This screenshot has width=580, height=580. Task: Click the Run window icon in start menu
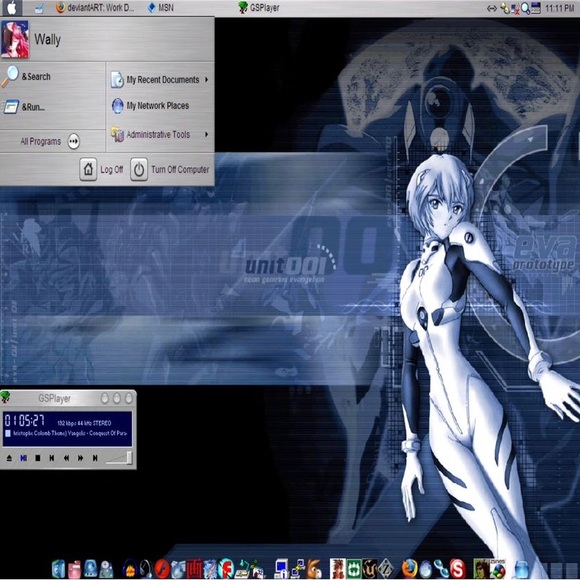point(11,107)
